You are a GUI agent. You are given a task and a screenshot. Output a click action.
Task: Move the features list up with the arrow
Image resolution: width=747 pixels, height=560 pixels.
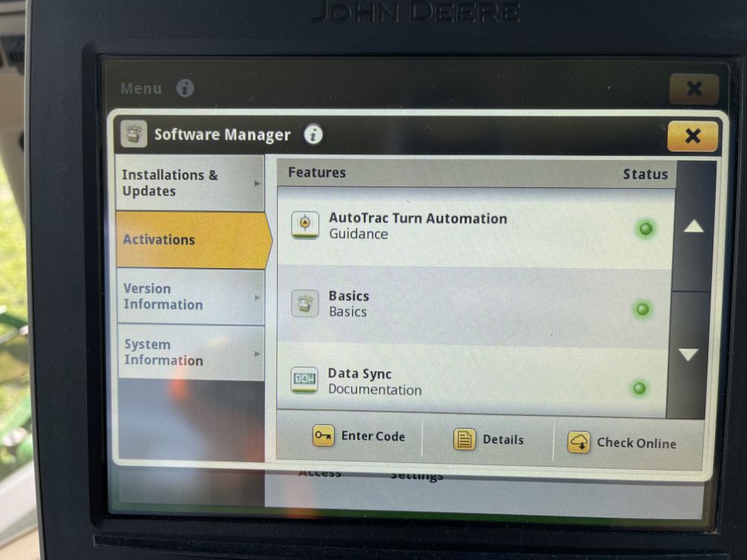point(693,227)
